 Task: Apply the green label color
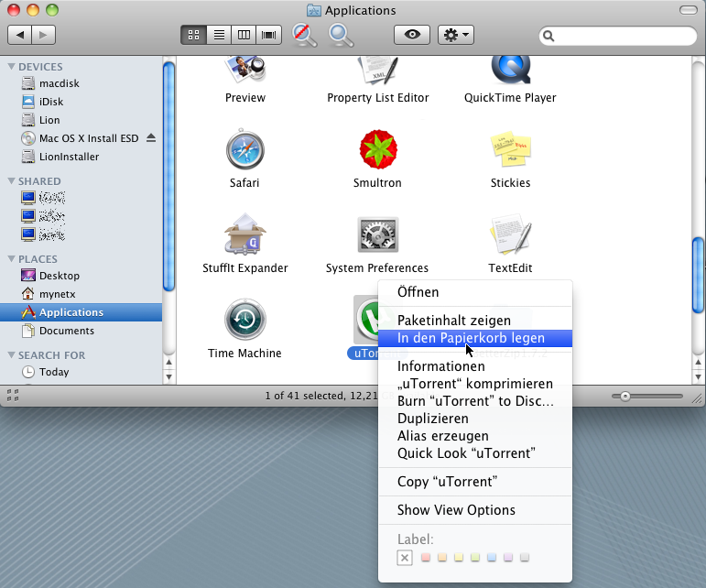point(475,558)
